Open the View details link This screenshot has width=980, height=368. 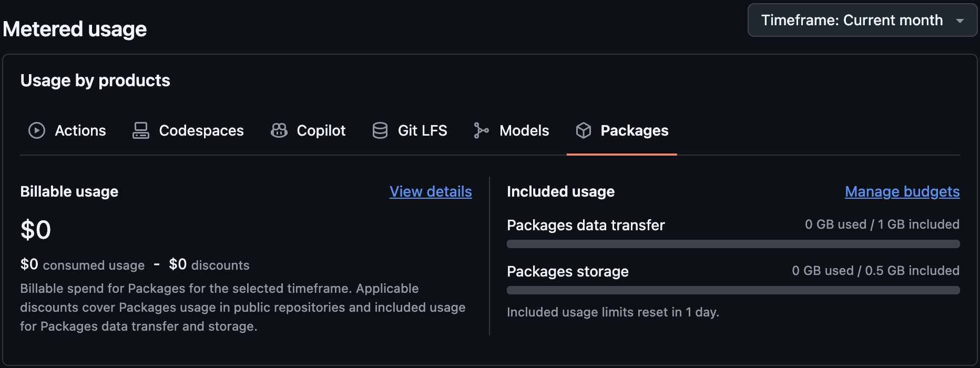coord(431,191)
